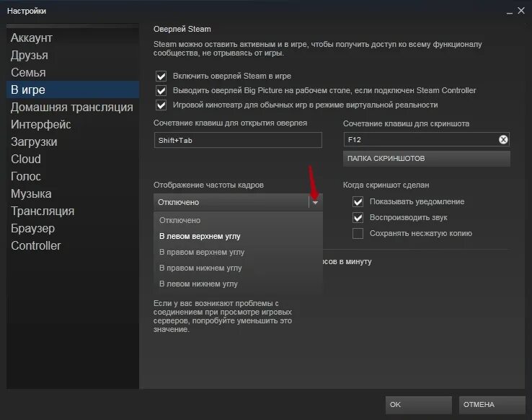Click the ОТМЕНА button

(x=492, y=405)
